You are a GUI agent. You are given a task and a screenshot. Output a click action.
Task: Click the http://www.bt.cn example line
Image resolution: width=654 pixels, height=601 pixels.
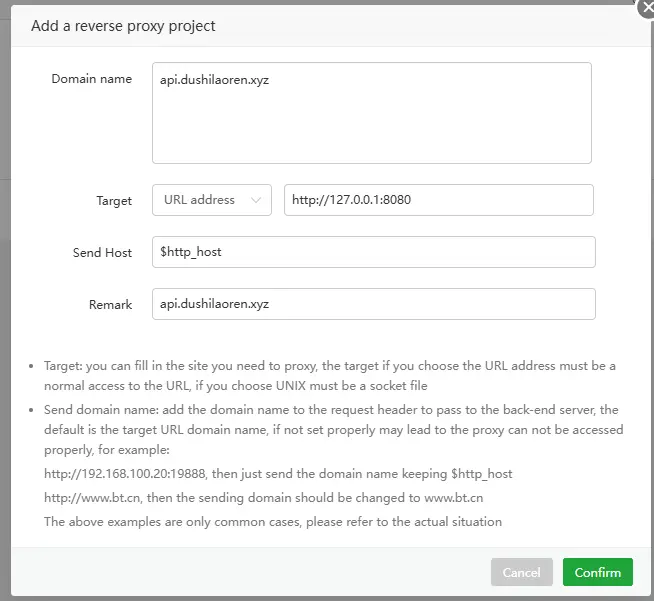tap(263, 498)
